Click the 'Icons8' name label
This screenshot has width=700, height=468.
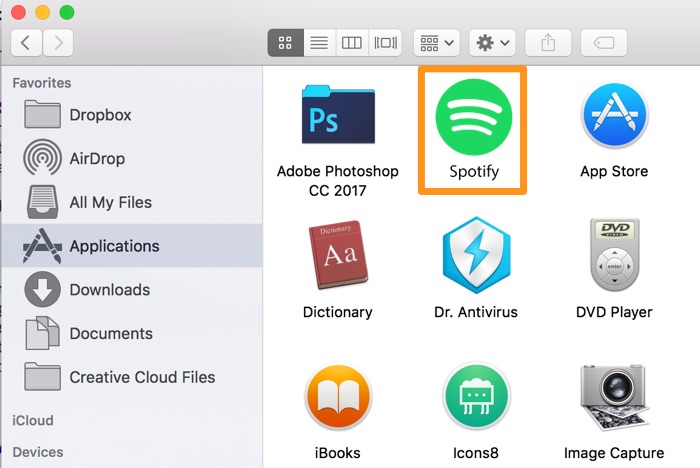(476, 453)
